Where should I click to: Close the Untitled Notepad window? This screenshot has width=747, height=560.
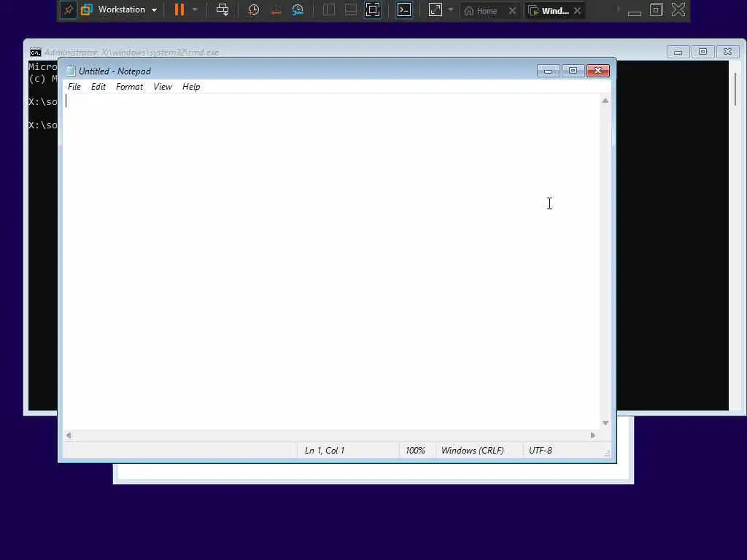(x=598, y=71)
